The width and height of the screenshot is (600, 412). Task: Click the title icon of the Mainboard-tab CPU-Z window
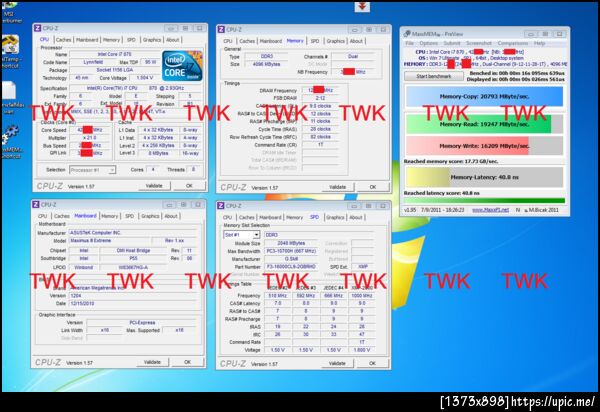[x=36, y=204]
